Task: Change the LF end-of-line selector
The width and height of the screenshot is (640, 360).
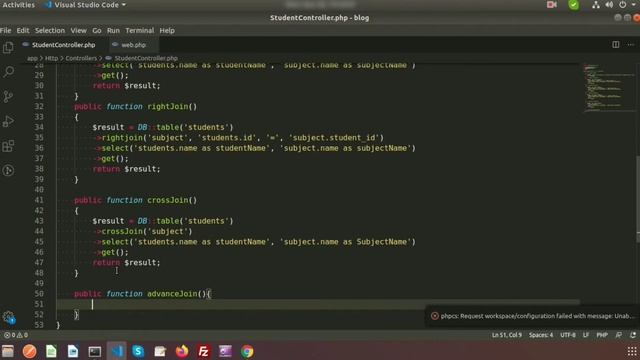Action: click(586, 335)
